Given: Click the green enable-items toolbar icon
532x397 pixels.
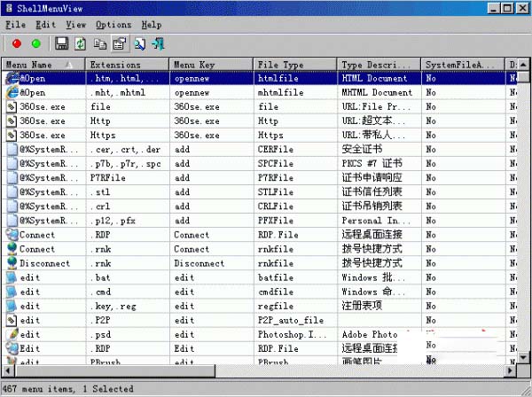Looking at the screenshot, I should point(36,43).
